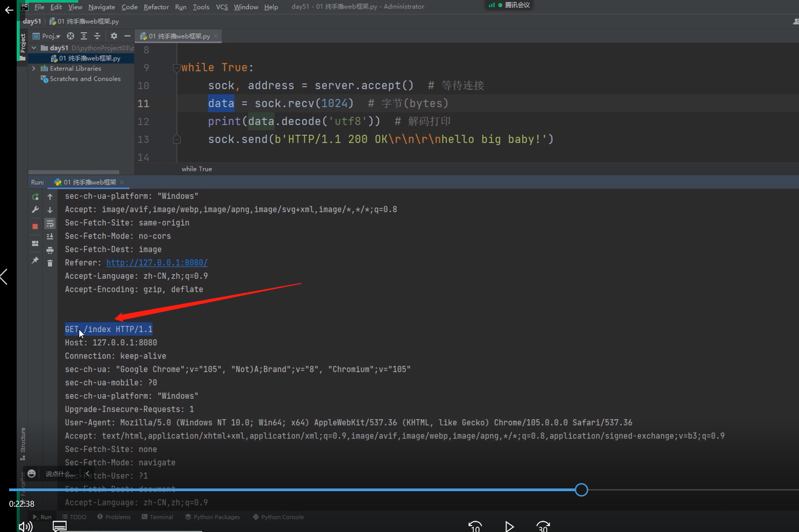Expand External Libraries node

tap(34, 69)
